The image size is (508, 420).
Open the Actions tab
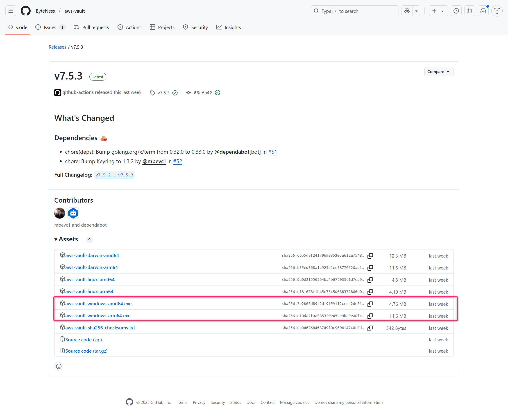(129, 27)
